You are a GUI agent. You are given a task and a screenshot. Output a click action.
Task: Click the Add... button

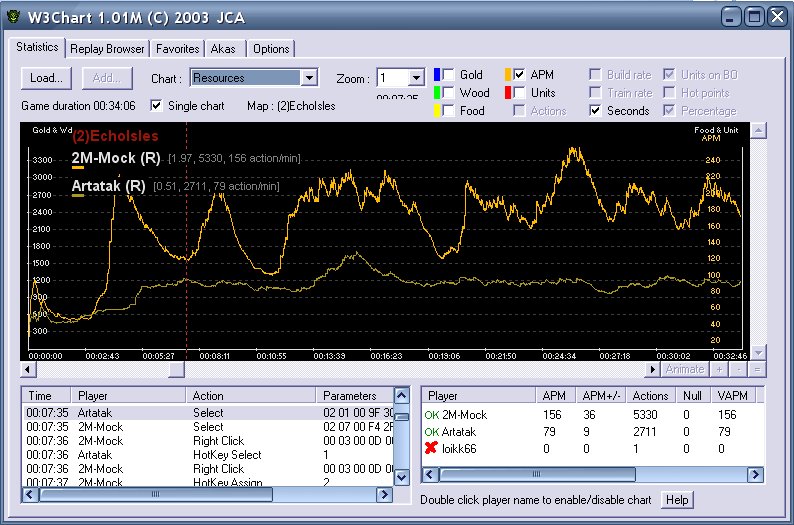coord(107,78)
